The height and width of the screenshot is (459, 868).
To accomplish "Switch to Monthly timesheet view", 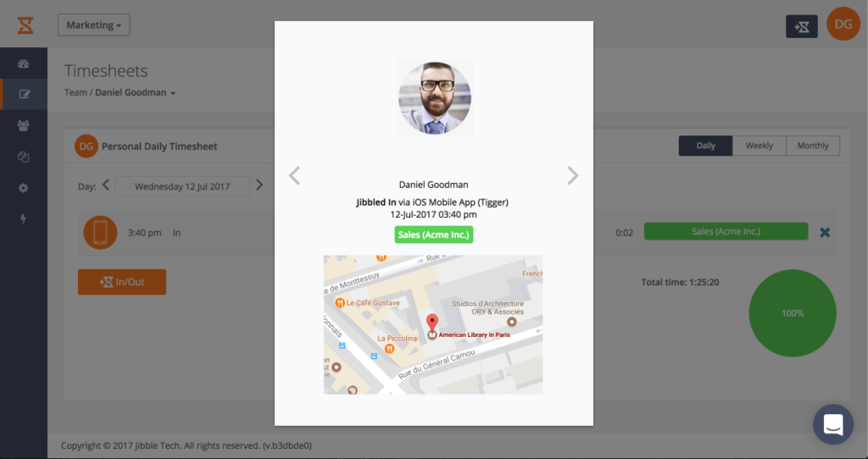I will [813, 146].
